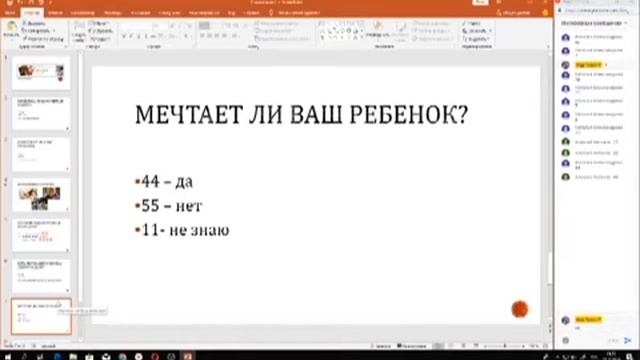Select the first slide thumbnail with photos
This screenshot has height=360, width=640.
coord(41,73)
